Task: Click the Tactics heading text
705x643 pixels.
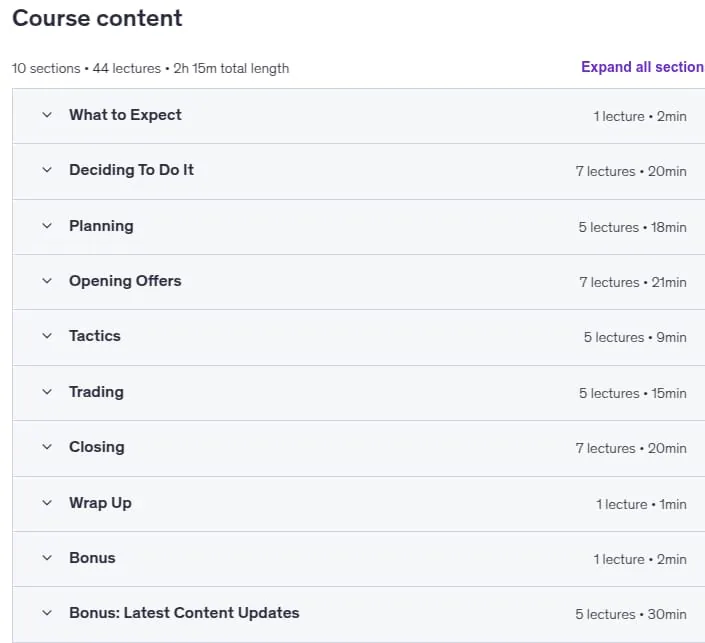Action: 95,336
